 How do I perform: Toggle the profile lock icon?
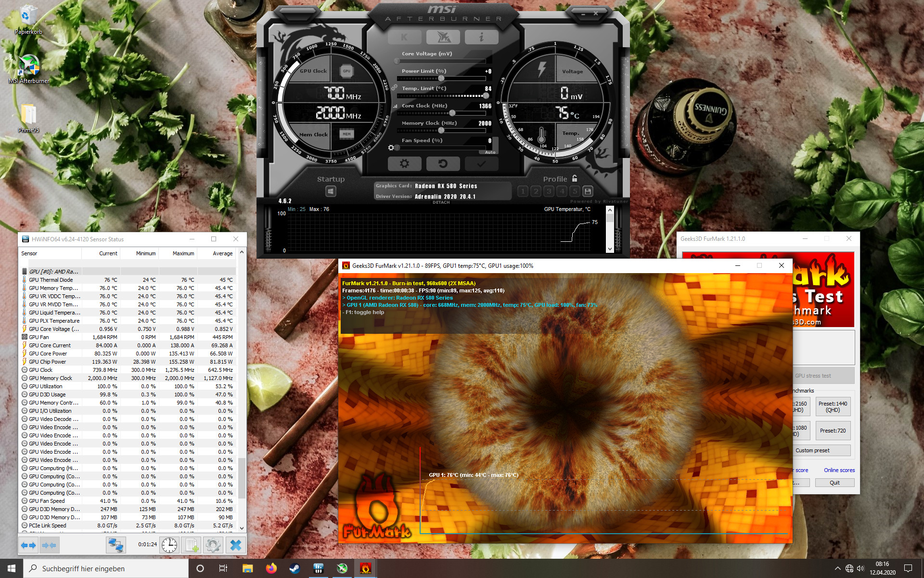[x=575, y=178]
